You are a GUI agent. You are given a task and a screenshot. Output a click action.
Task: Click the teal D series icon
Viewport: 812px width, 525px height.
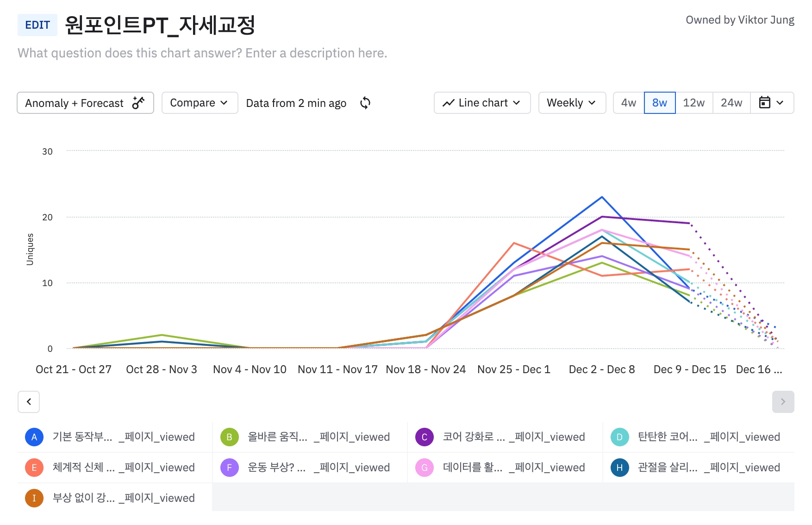tap(619, 437)
